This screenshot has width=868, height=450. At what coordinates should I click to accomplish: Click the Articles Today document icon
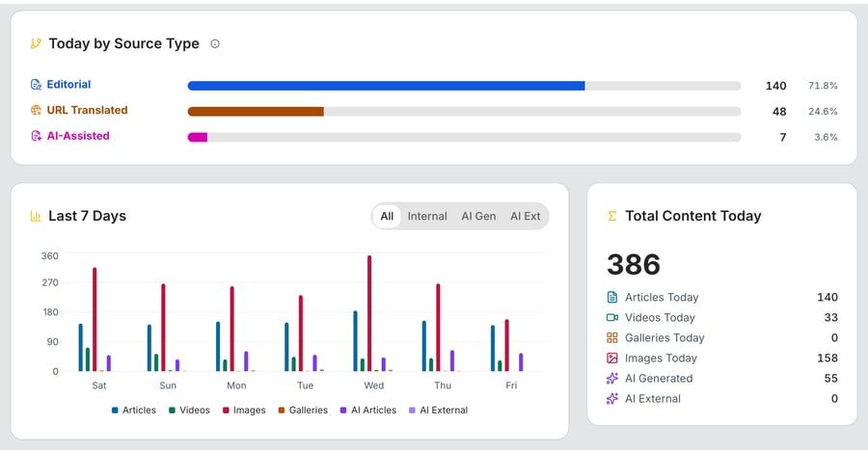(612, 298)
